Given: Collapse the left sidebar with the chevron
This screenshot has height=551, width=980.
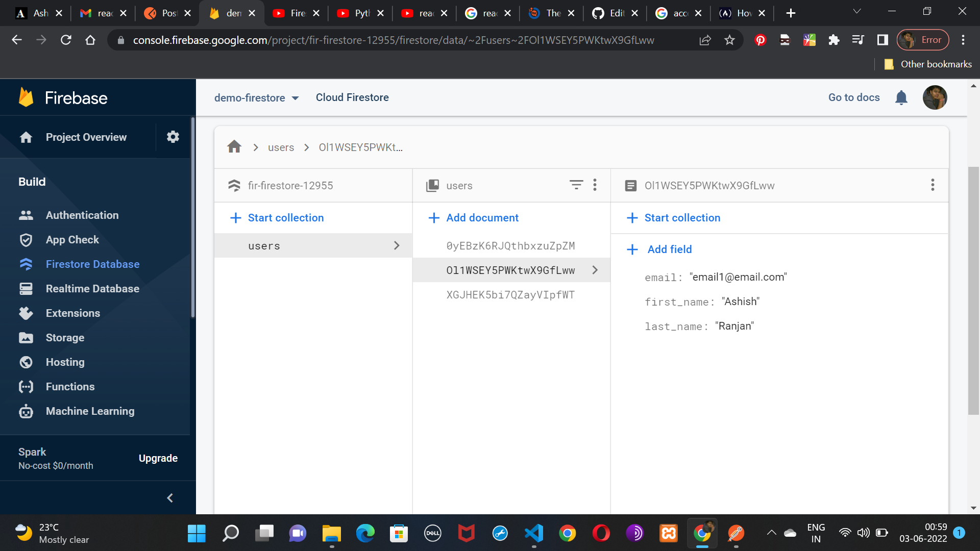Looking at the screenshot, I should tap(170, 497).
